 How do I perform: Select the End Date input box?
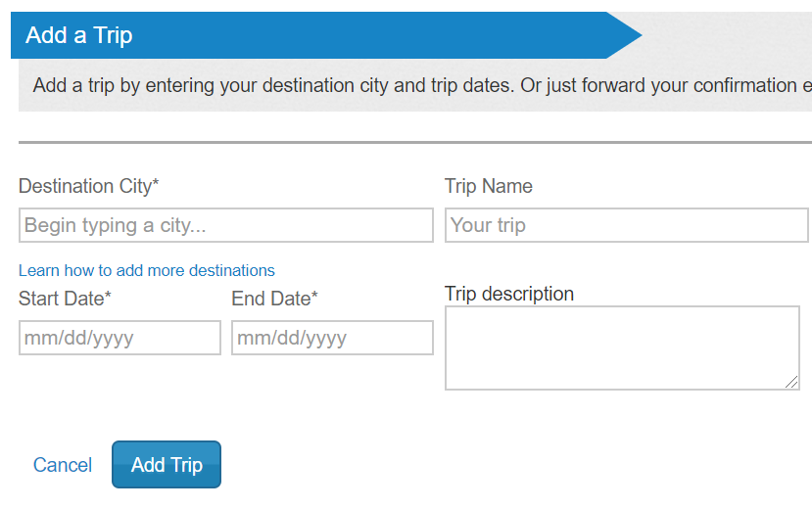point(332,338)
